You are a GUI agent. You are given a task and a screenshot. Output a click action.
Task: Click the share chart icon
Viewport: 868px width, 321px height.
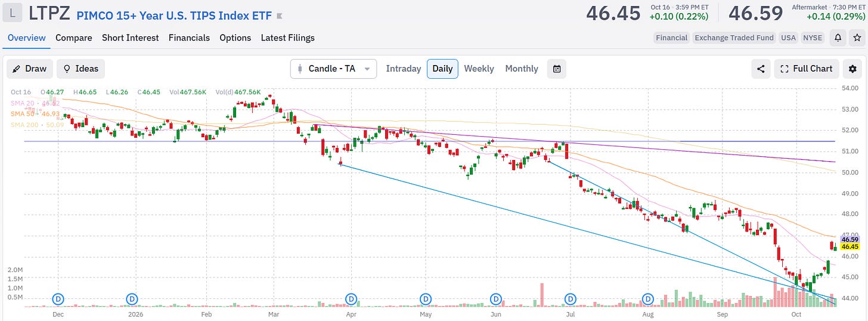click(x=761, y=69)
